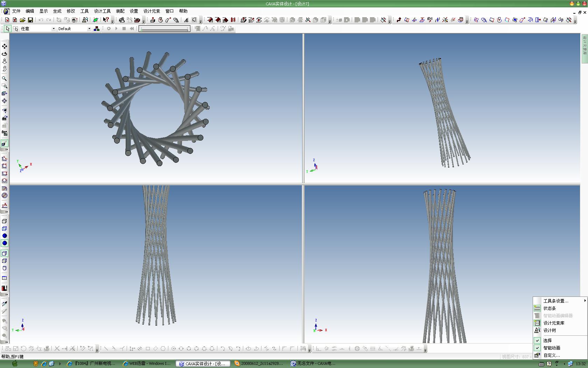588x368 pixels.
Task: Click the red cylinder database icon
Action: (x=461, y=20)
